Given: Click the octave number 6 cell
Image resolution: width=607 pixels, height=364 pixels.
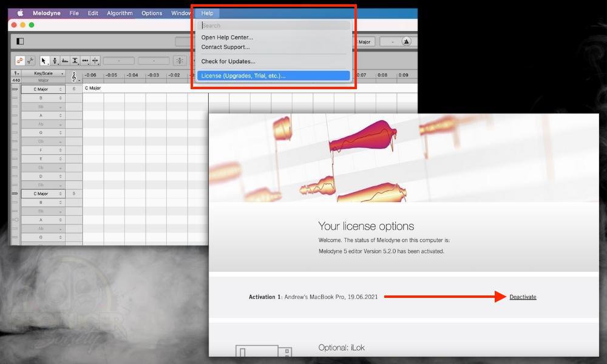Looking at the screenshot, I should [x=74, y=89].
